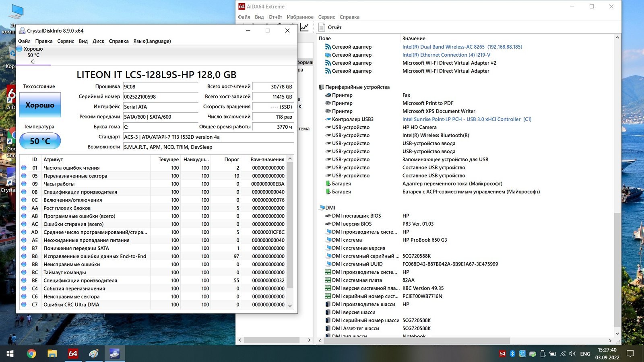This screenshot has height=362, width=644.
Task: Click the Общее время работы value 3770 ч
Action: 273,127
